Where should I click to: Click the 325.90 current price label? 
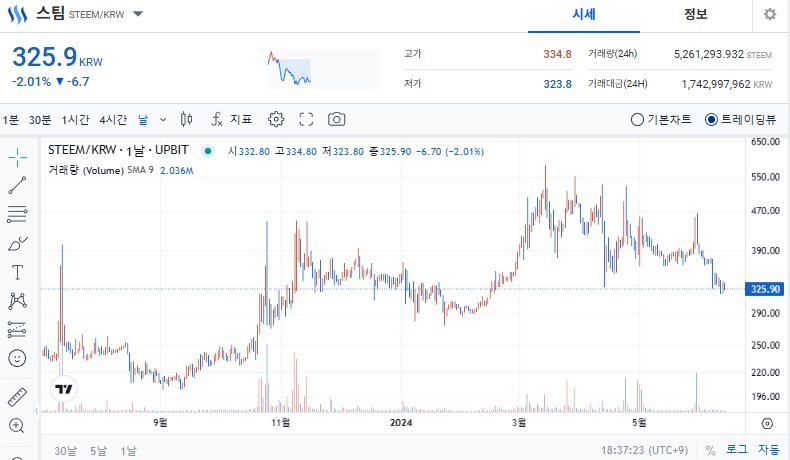765,289
